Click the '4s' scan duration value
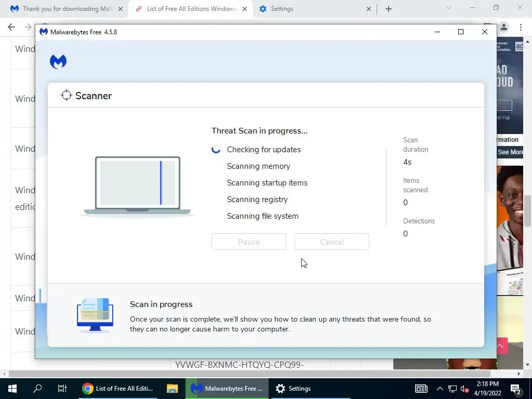 pyautogui.click(x=407, y=162)
